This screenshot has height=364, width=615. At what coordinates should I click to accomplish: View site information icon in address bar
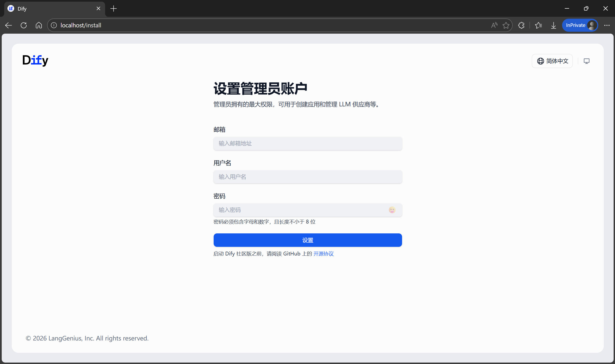[54, 25]
